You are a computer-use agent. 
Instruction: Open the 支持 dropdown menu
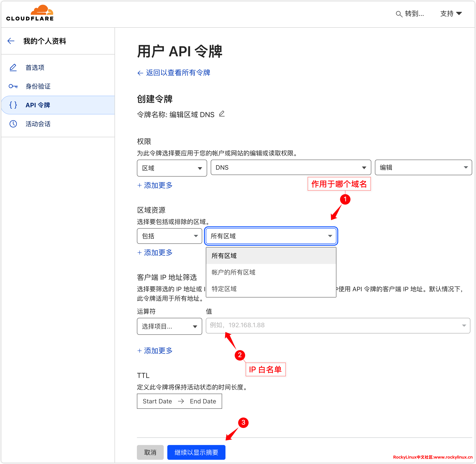[451, 14]
